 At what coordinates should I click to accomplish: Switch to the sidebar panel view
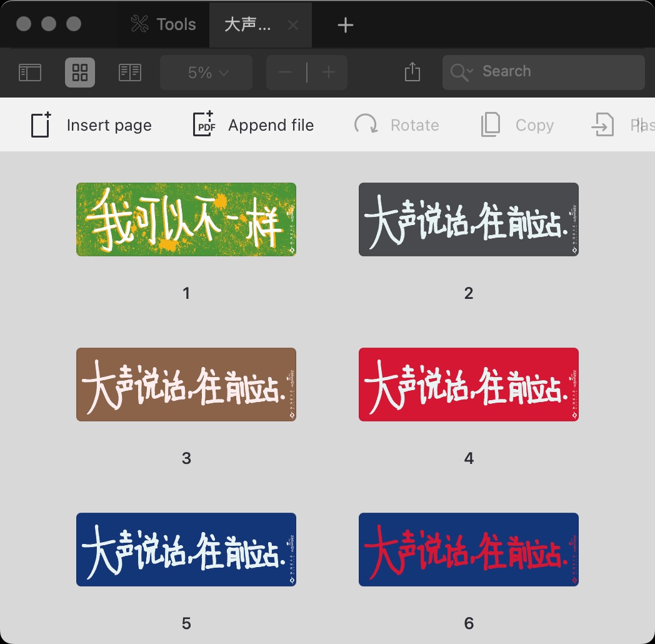pyautogui.click(x=30, y=73)
